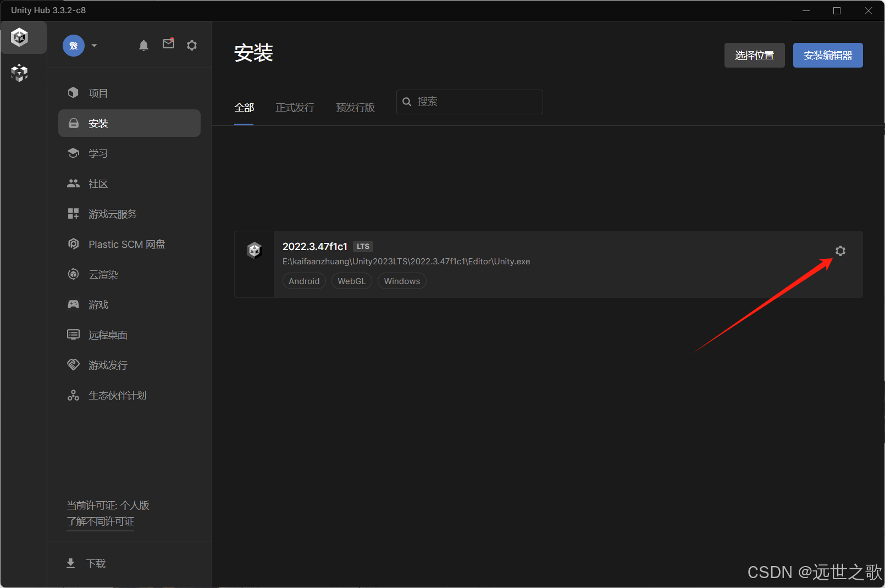Click the 安装编辑器 button

(828, 56)
